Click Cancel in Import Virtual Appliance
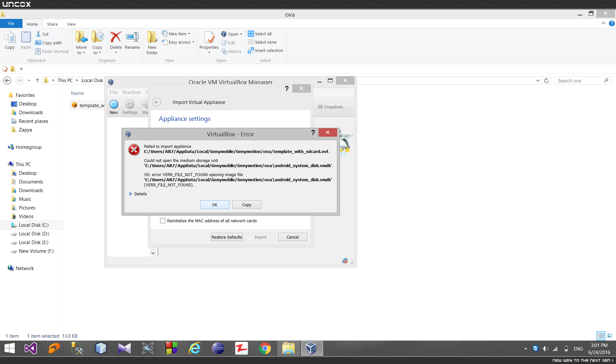 coord(293,237)
